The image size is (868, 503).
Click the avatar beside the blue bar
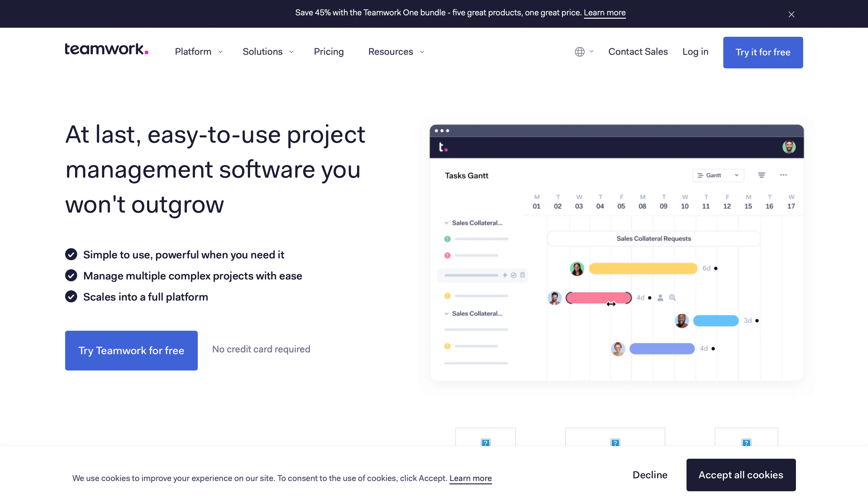pos(682,321)
